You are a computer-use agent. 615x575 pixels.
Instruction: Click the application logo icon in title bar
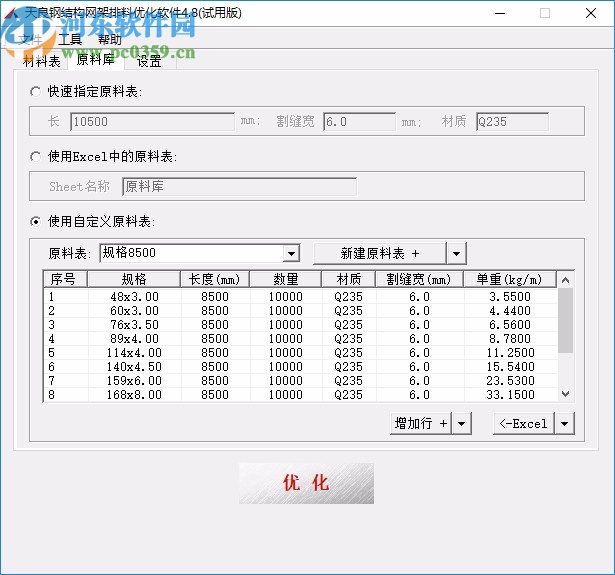[x=11, y=13]
